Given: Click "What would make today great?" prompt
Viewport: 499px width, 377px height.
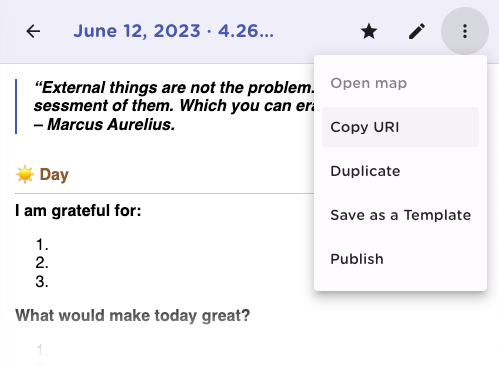Looking at the screenshot, I should tap(132, 315).
